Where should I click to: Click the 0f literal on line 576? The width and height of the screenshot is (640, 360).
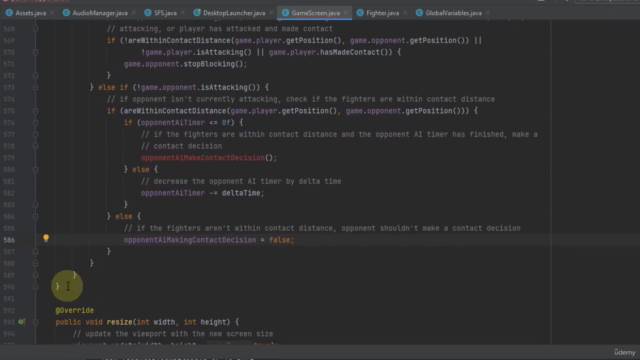(x=226, y=122)
